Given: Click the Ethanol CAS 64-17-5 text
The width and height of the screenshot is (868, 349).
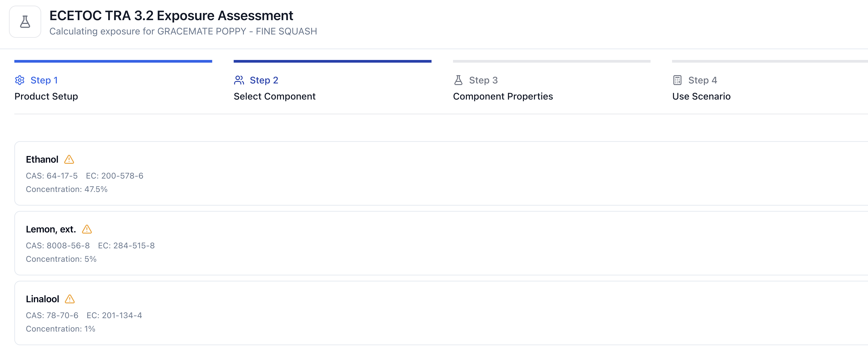Looking at the screenshot, I should (x=52, y=176).
